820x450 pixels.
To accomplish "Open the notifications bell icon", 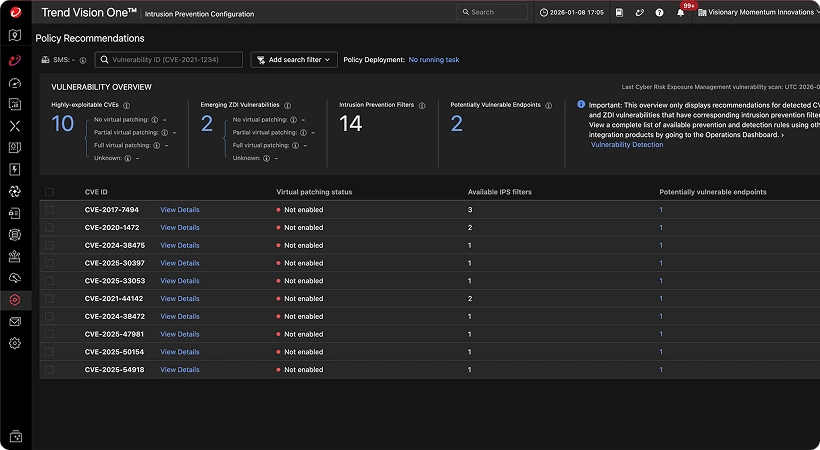I will pos(680,13).
